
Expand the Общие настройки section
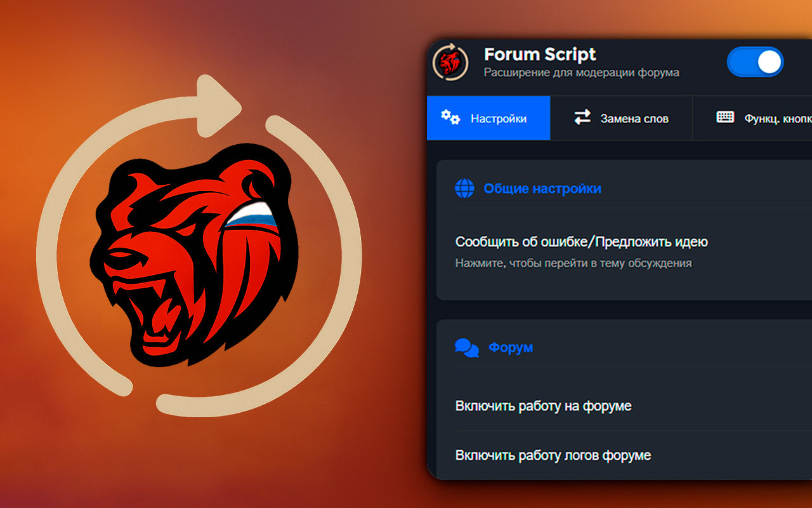coord(542,189)
